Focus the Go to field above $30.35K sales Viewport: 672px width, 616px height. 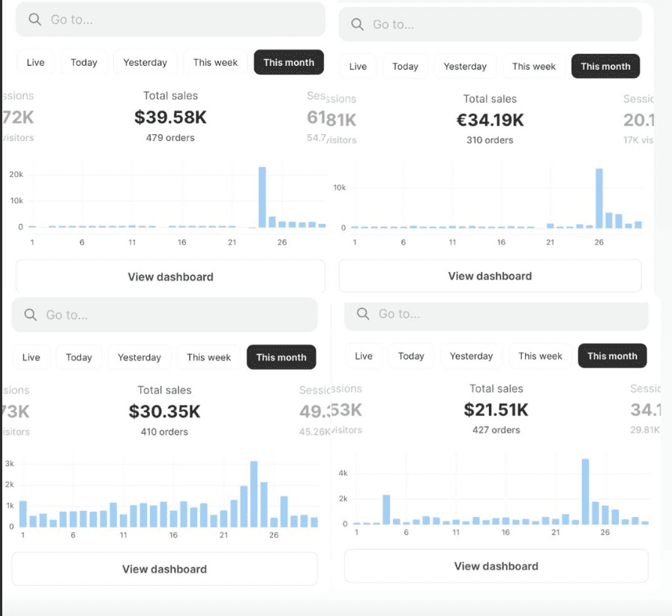point(164,315)
